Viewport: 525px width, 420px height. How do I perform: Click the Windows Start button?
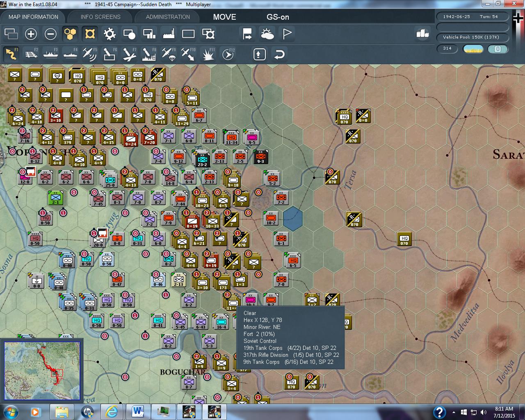(x=10, y=411)
